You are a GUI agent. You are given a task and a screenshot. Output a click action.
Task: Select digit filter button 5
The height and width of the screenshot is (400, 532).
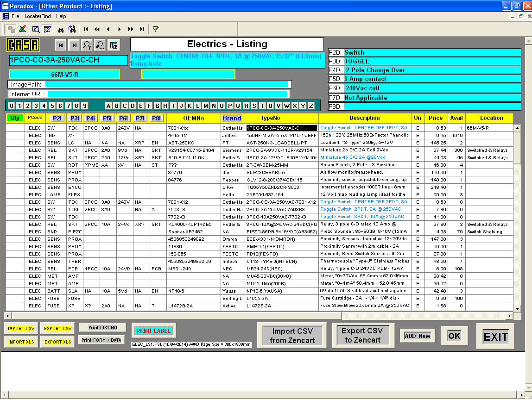(52, 106)
